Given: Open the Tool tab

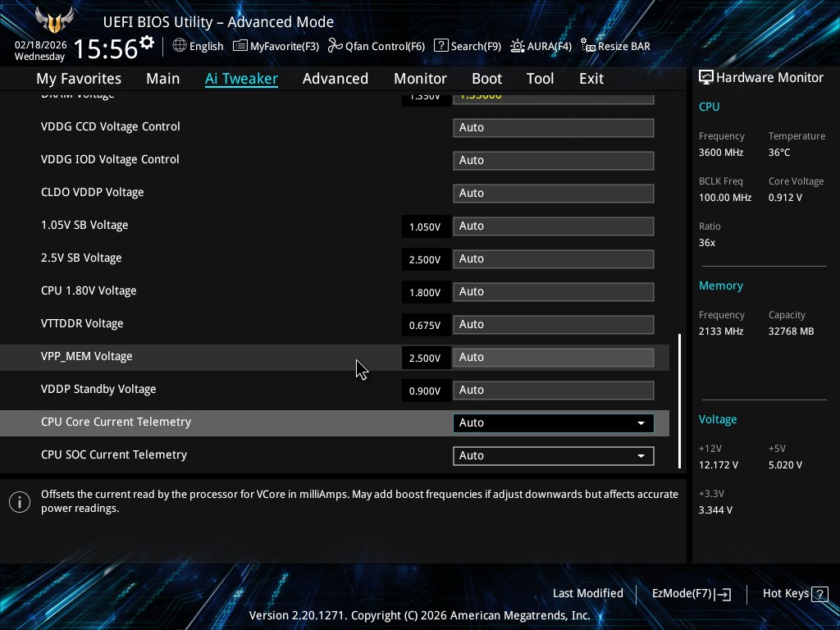Looking at the screenshot, I should point(540,79).
